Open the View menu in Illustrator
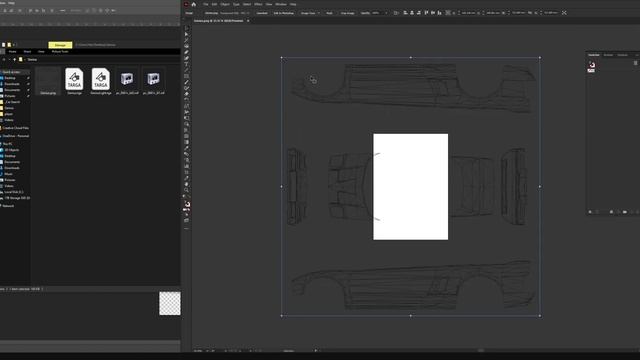This screenshot has width=640, height=360. point(269,4)
